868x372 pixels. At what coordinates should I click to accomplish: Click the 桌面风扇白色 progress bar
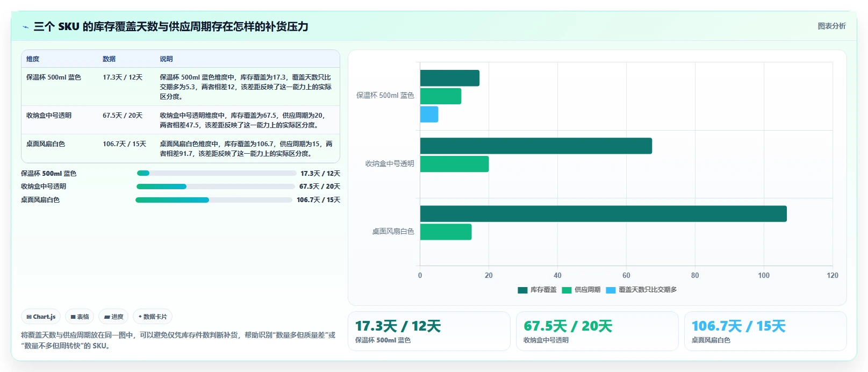(x=214, y=200)
